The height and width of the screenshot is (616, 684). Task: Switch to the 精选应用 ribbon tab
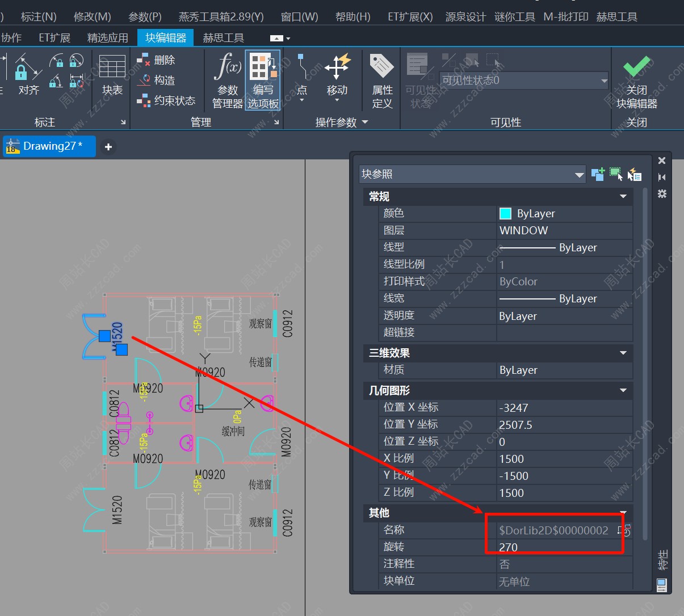107,38
